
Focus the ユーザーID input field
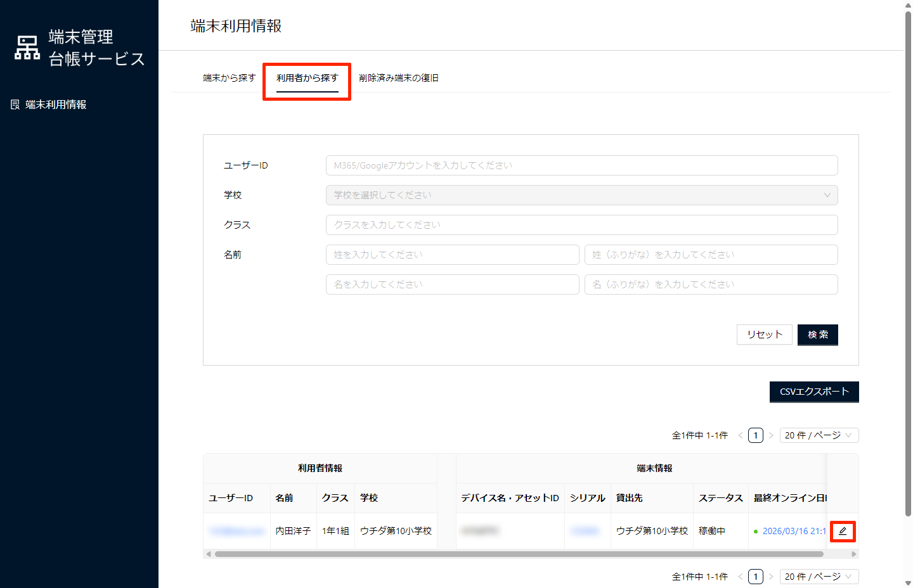tap(581, 165)
